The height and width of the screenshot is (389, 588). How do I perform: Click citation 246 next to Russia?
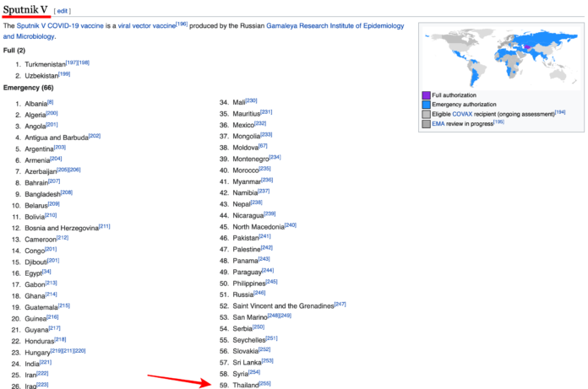tap(259, 293)
